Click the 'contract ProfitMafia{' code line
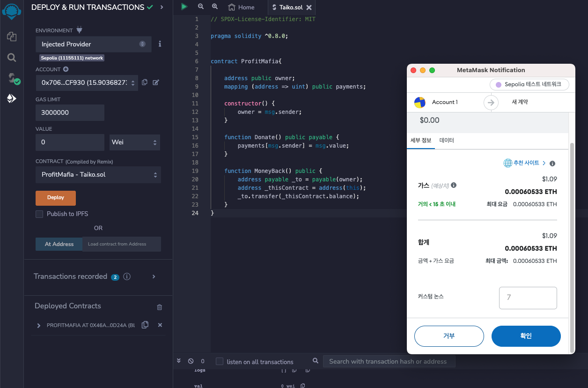Screen dimensions: 588x388 pyautogui.click(x=246, y=61)
